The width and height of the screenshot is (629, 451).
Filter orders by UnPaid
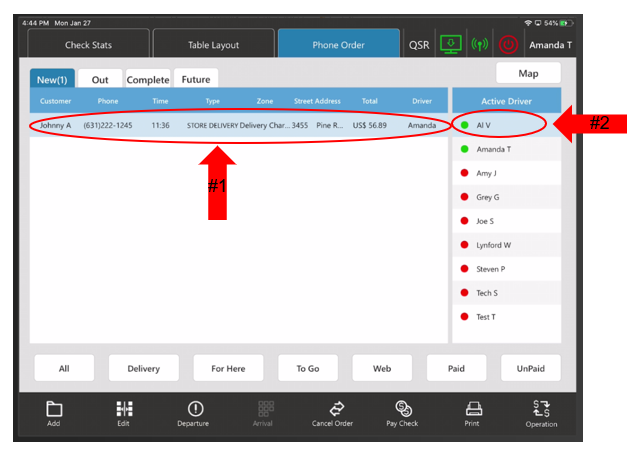(531, 368)
